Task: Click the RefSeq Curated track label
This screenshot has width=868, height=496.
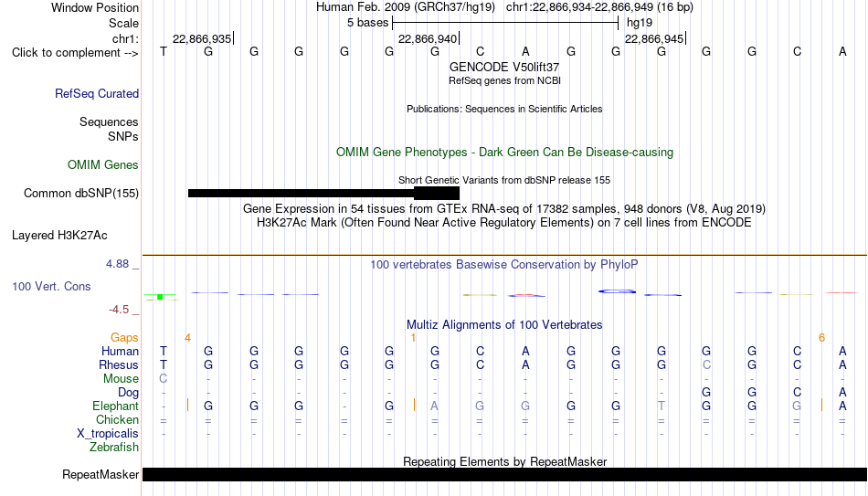Action: coord(96,93)
